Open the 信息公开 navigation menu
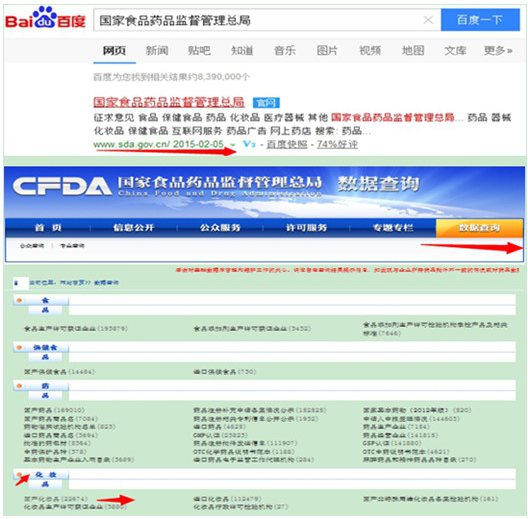 [x=134, y=228]
